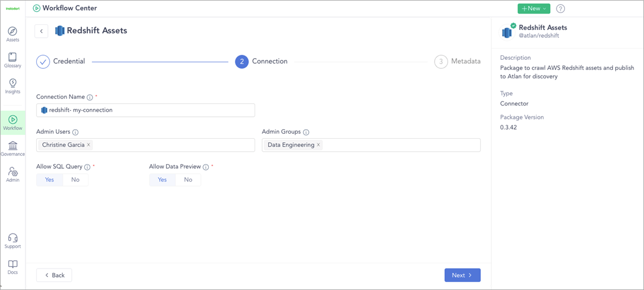The height and width of the screenshot is (290, 644).
Task: Open Docs in the sidebar
Action: coord(13,267)
